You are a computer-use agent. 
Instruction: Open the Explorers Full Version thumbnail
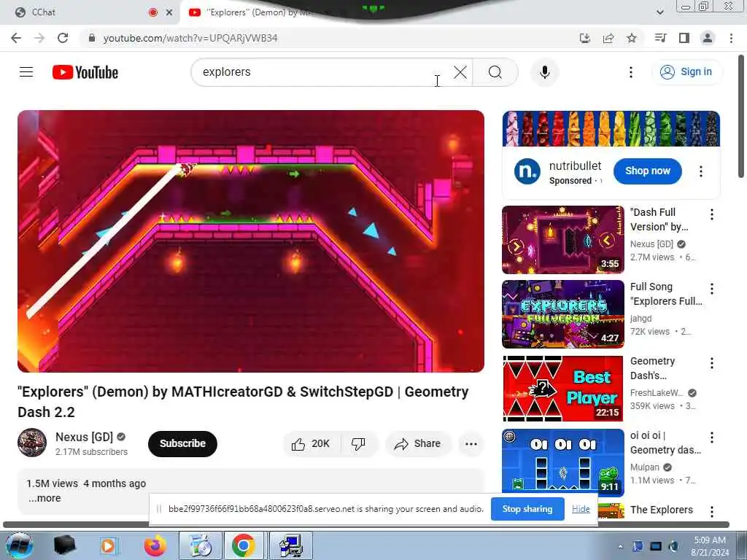562,314
